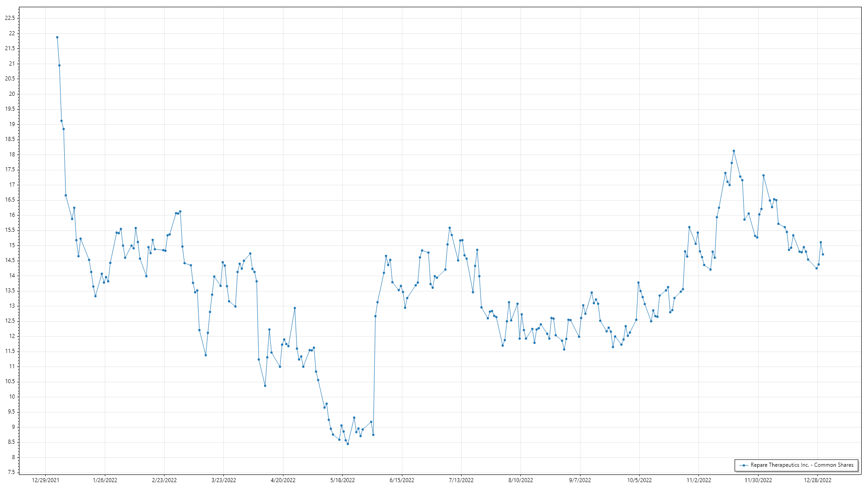Click the legend line marker icon
The height and width of the screenshot is (488, 868).
click(x=744, y=465)
